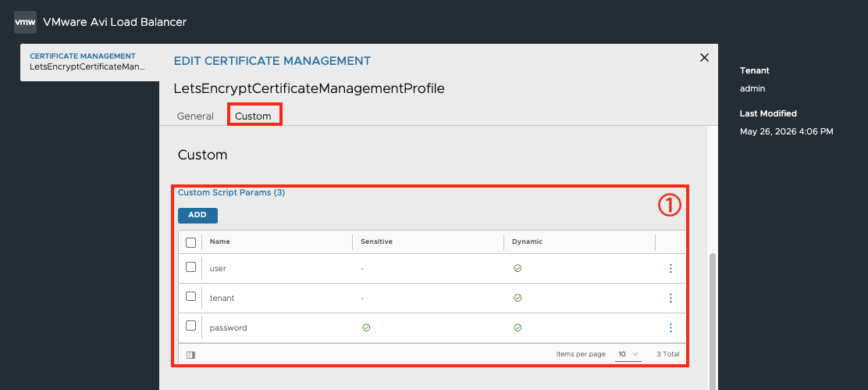Select the tenant row checkbox
This screenshot has width=868, height=390.
[191, 296]
